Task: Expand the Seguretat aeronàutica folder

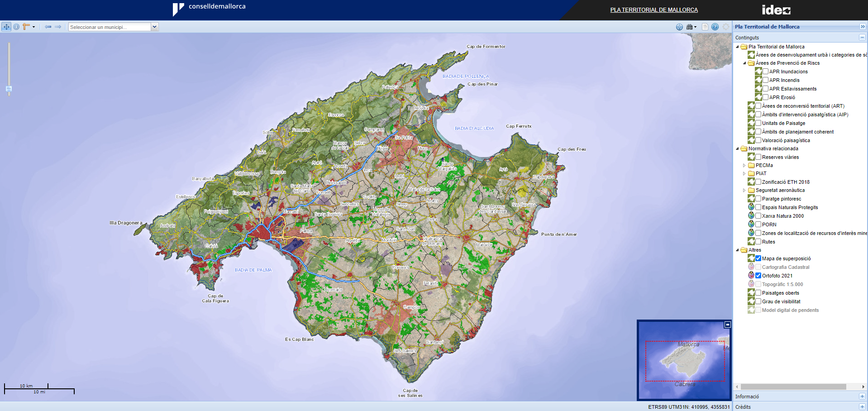Action: click(744, 190)
